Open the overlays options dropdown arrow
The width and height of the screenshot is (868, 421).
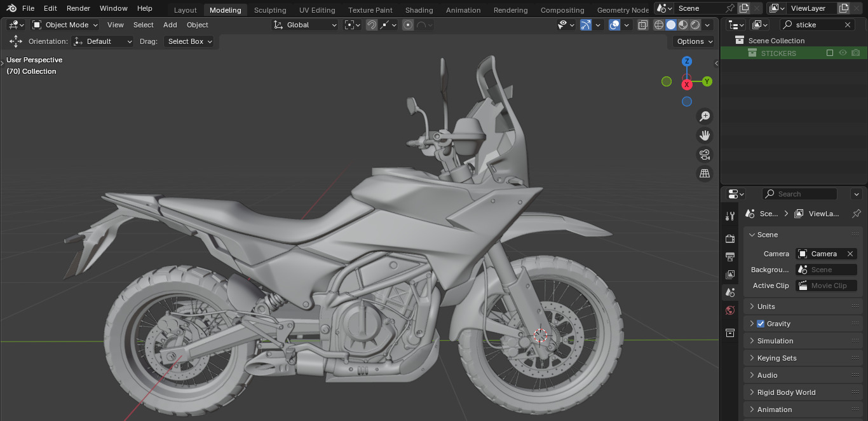[627, 25]
